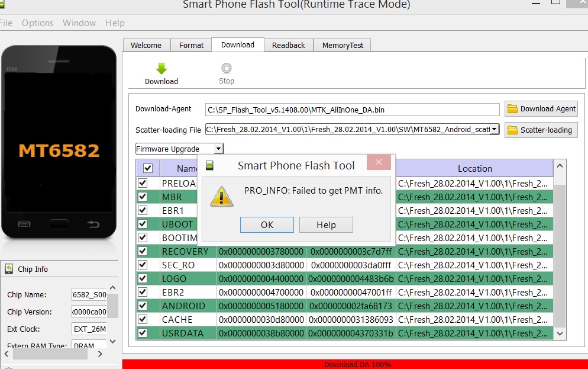The height and width of the screenshot is (369, 588).
Task: Click the Stop icon in toolbar
Action: tap(226, 69)
